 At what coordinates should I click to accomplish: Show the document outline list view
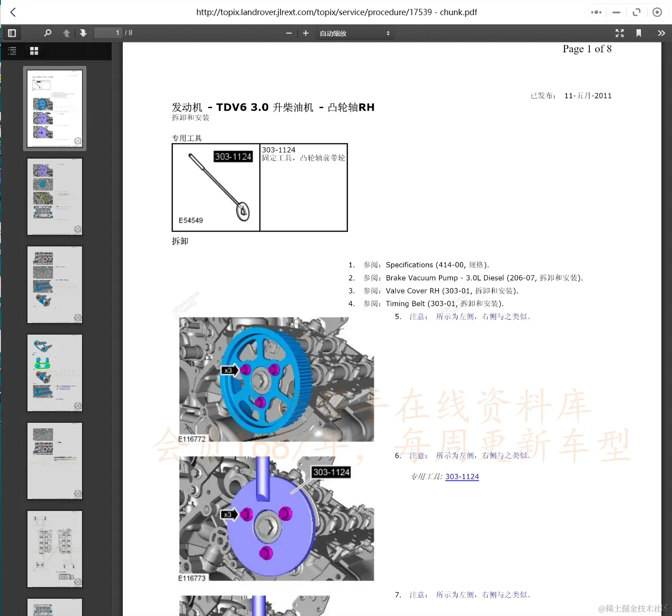(12, 51)
